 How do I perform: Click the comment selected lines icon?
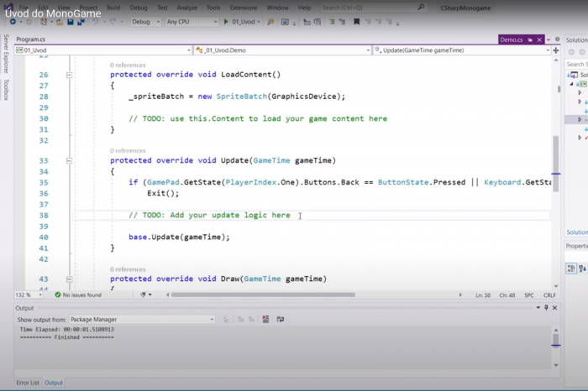pos(332,22)
